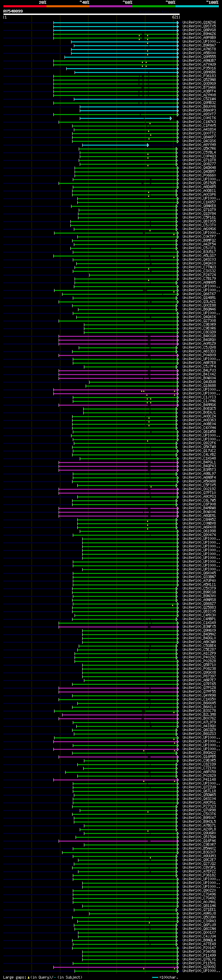222x980 pixels.
Task: Click hit label UniRef100_Q9M555
Action: point(199,57)
